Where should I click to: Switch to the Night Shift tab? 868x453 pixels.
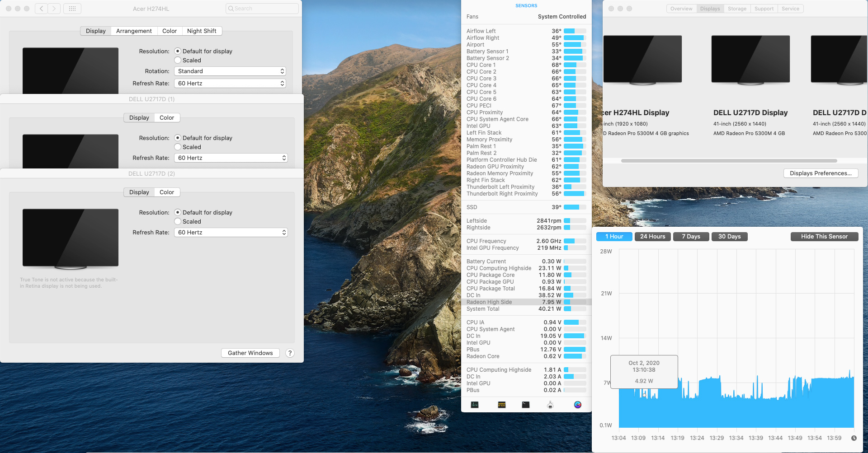point(202,31)
